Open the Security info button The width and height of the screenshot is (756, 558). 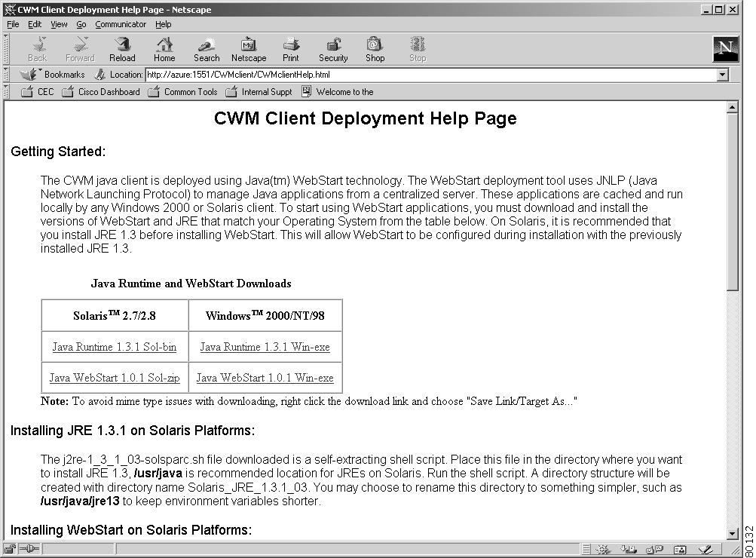coord(333,50)
